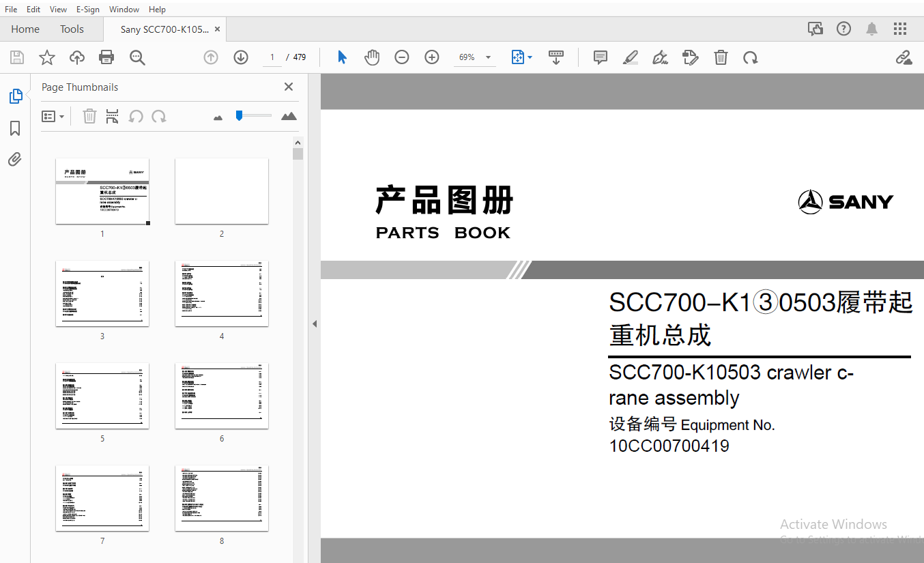Click the thumbnail size slider handle

point(239,115)
